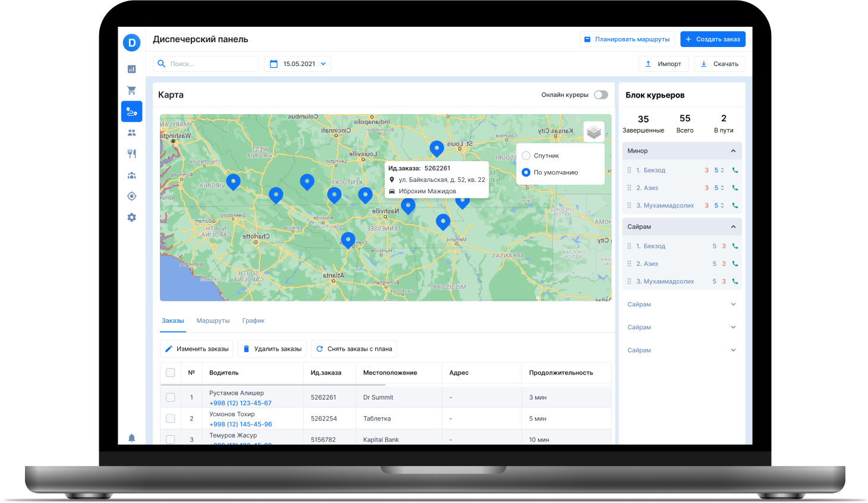The image size is (868, 503).
Task: Click the Скачать button
Action: pos(719,64)
